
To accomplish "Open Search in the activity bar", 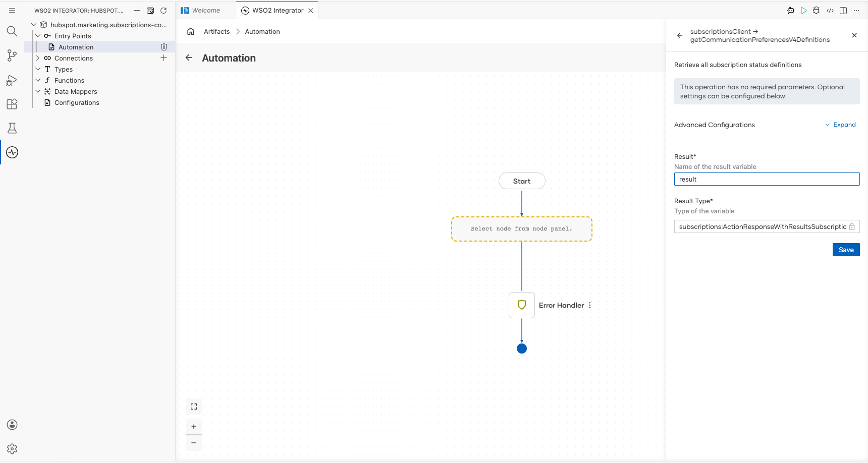I will tap(12, 31).
